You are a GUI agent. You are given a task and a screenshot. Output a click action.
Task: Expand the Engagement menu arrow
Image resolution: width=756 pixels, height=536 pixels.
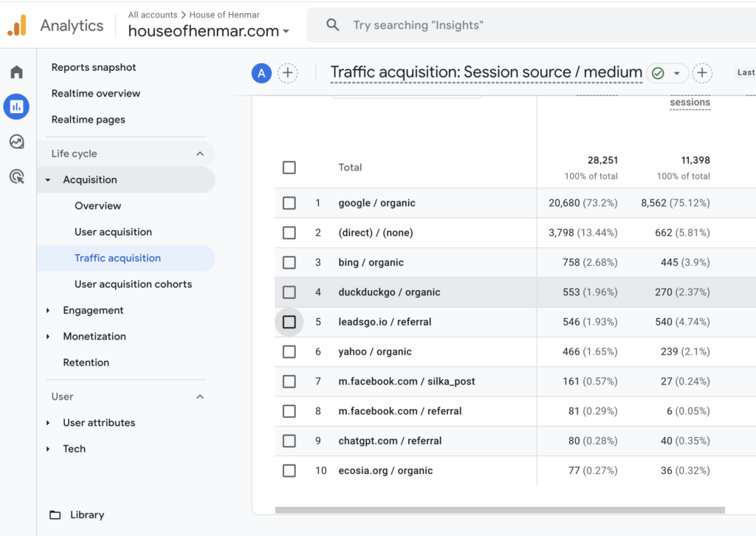pyautogui.click(x=48, y=310)
